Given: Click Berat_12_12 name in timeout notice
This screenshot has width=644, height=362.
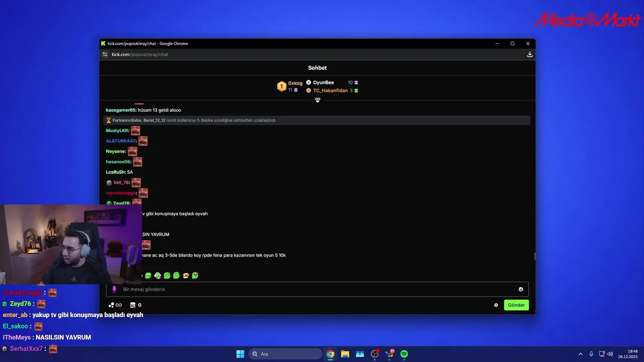Looking at the screenshot, I should [x=154, y=121].
